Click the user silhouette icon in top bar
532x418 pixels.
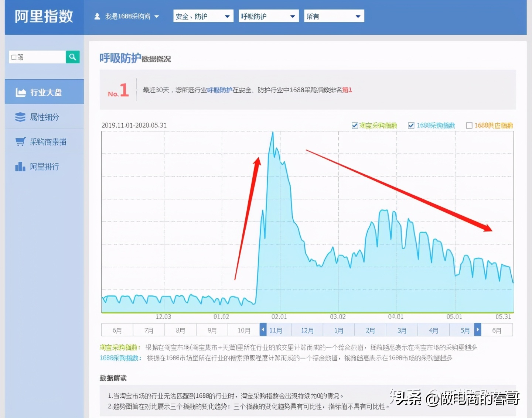[97, 16]
